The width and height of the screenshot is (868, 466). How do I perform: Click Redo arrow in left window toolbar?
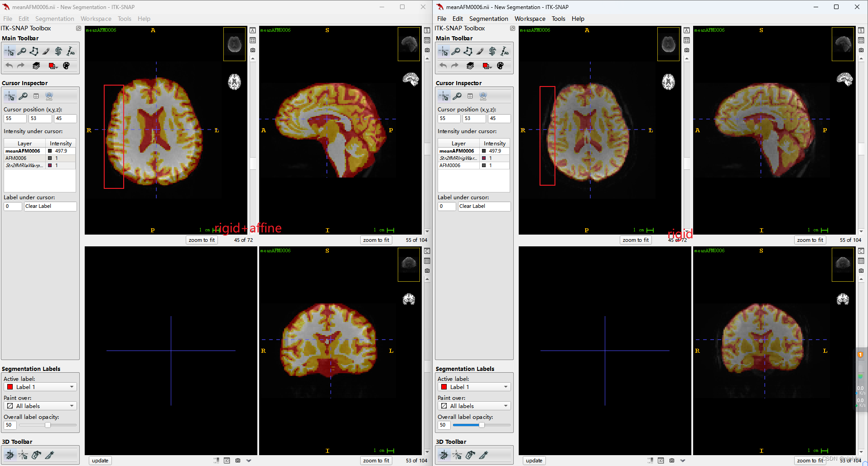21,66
